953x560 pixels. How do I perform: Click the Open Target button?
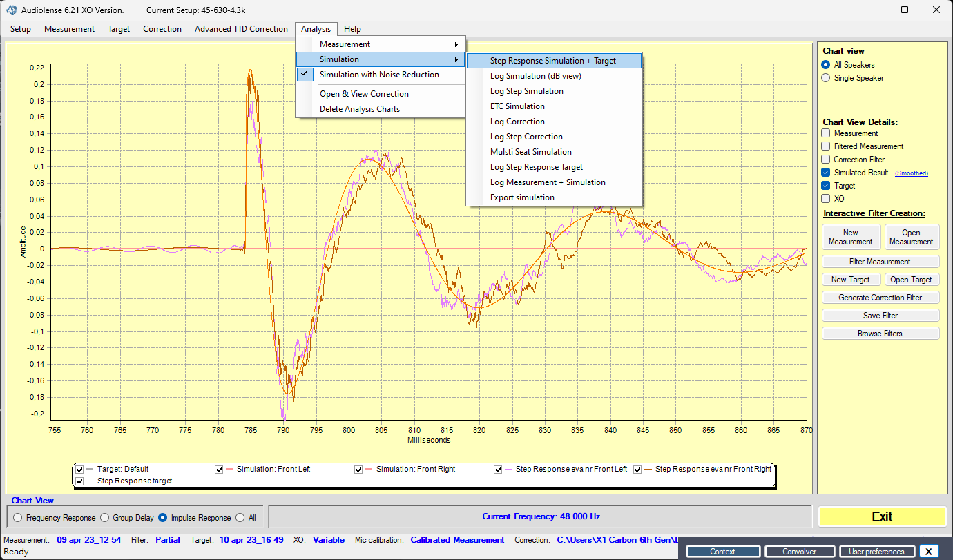pyautogui.click(x=912, y=280)
